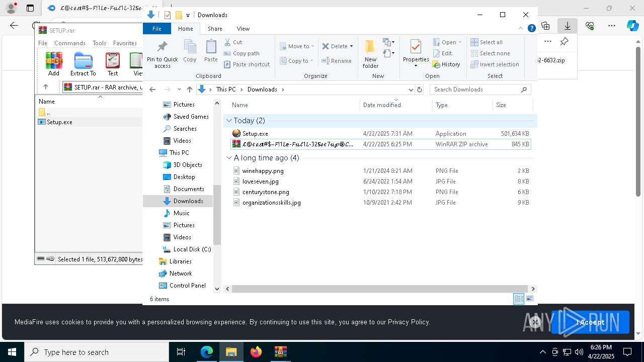
Task: Click the Explorer Help question icon
Action: tap(531, 28)
